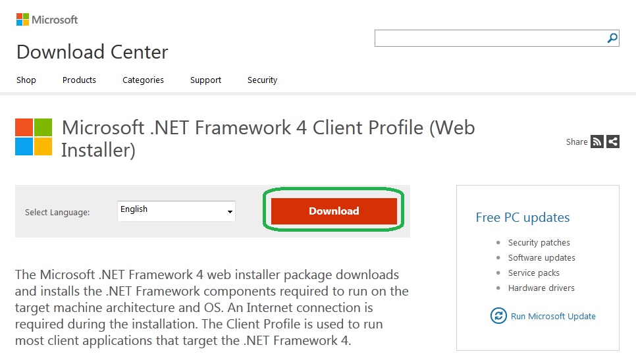The width and height of the screenshot is (636, 364).
Task: Click the RSS feed icon
Action: pos(597,142)
